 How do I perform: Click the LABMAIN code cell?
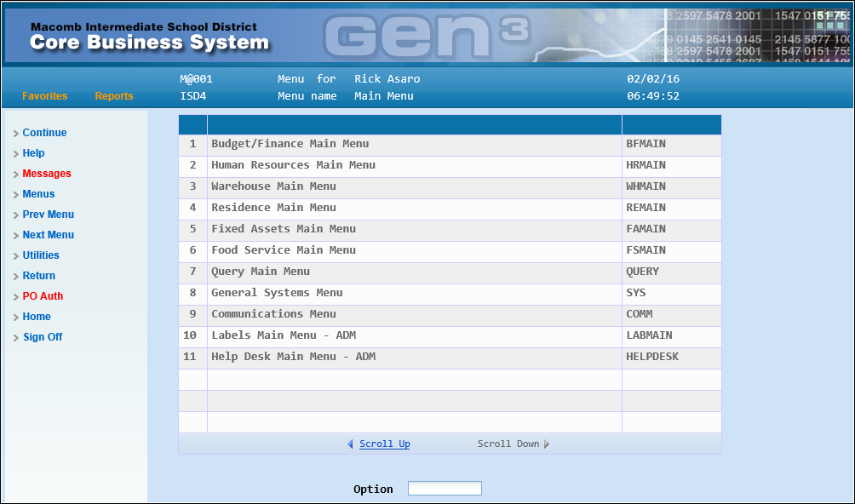[x=671, y=336]
